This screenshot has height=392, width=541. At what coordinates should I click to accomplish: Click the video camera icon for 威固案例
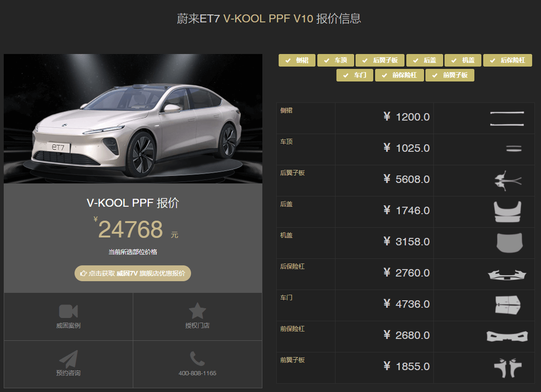(x=68, y=311)
